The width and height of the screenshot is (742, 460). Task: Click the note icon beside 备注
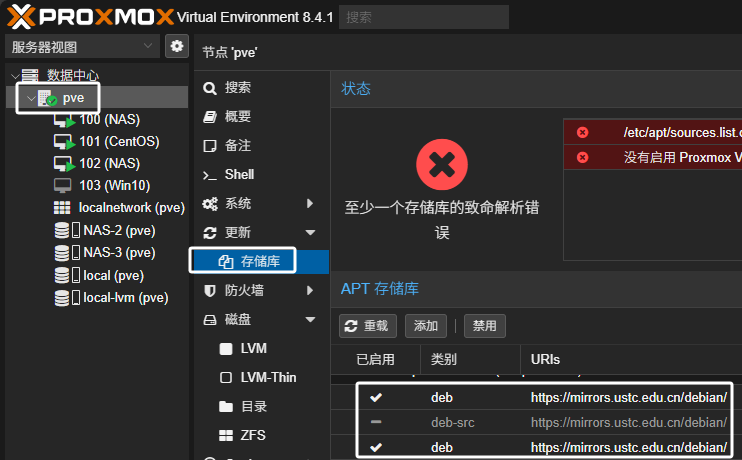pos(210,146)
